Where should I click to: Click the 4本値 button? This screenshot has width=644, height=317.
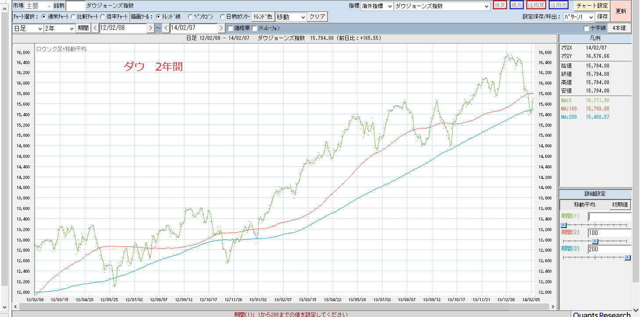619,28
